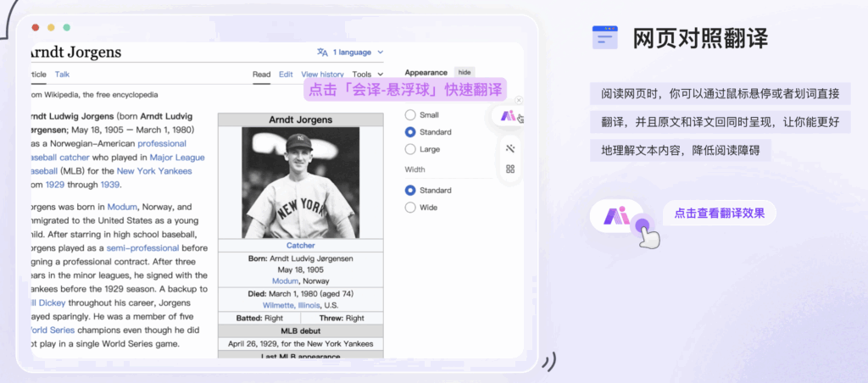Open the Tools dropdown menu
Viewport: 868px width, 383px height.
[x=368, y=75]
